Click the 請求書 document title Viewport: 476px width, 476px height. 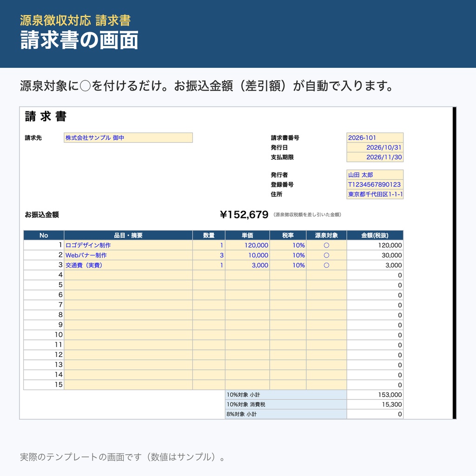[46, 116]
